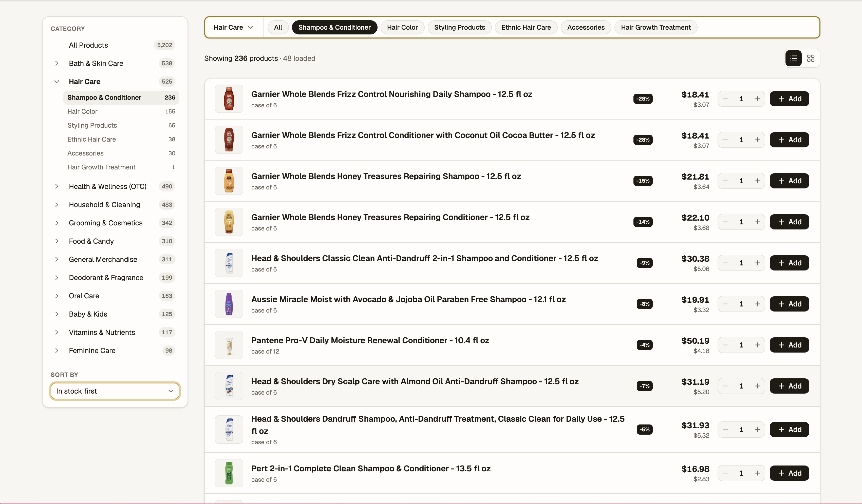Add Garnier Frizz Control Conditioner to cart
This screenshot has height=504, width=862.
point(790,140)
